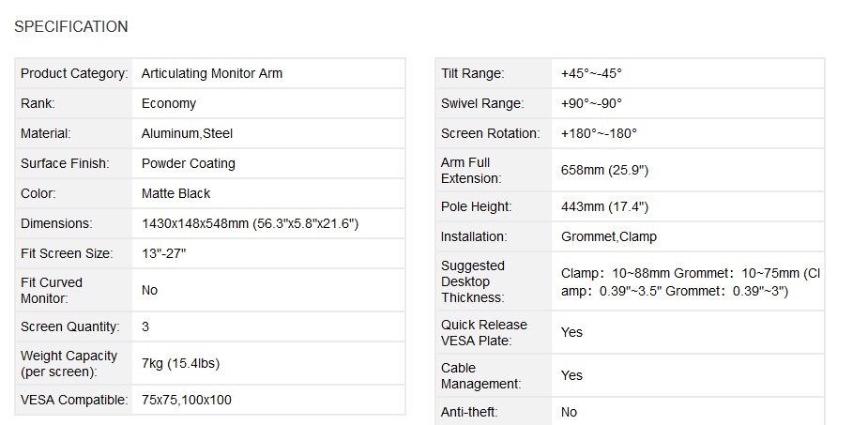Click the Grommet,Clamp installation value
868x425 pixels.
(x=609, y=236)
